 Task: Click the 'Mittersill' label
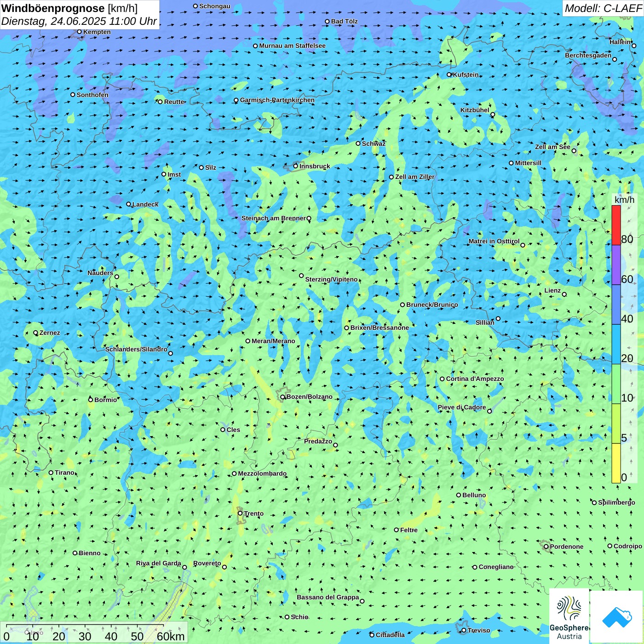point(528,163)
